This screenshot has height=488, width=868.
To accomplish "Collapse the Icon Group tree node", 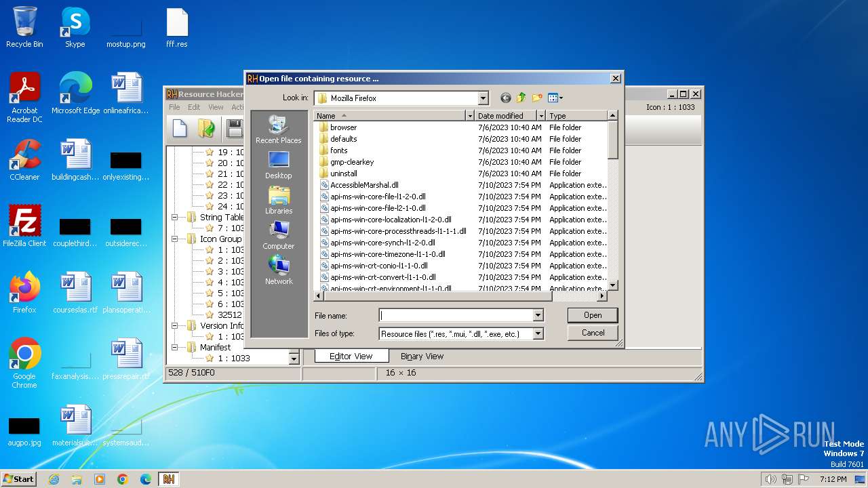I will pyautogui.click(x=174, y=239).
